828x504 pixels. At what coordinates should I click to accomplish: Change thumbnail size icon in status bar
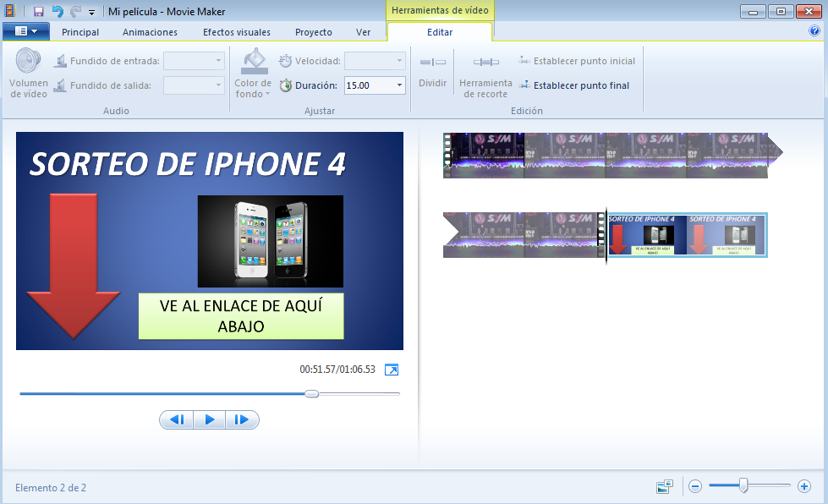click(665, 486)
